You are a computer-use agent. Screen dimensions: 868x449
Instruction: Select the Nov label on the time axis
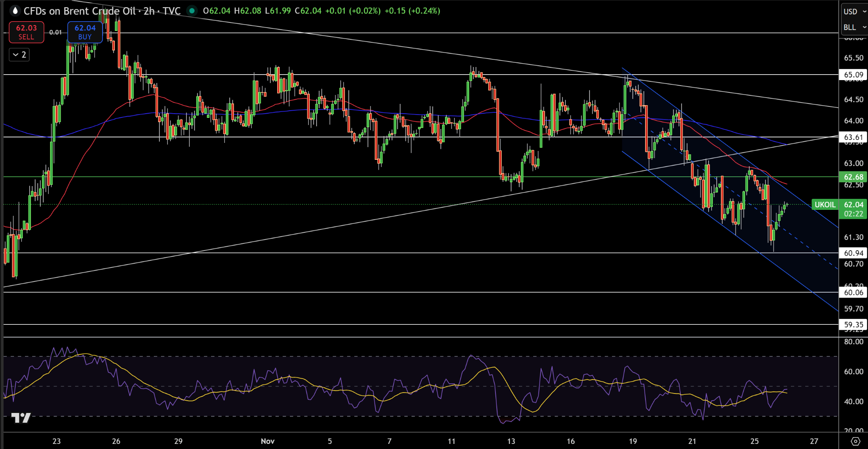[x=267, y=441]
